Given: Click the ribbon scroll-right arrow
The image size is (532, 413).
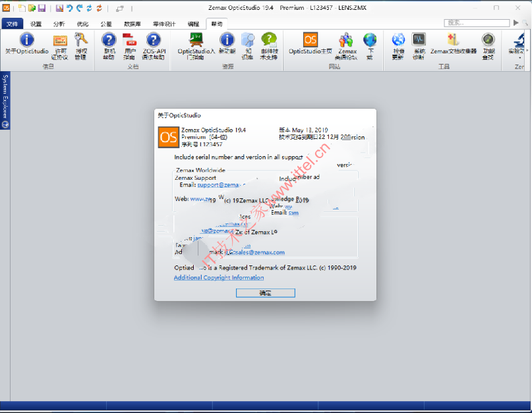Looking at the screenshot, I should click(x=527, y=51).
